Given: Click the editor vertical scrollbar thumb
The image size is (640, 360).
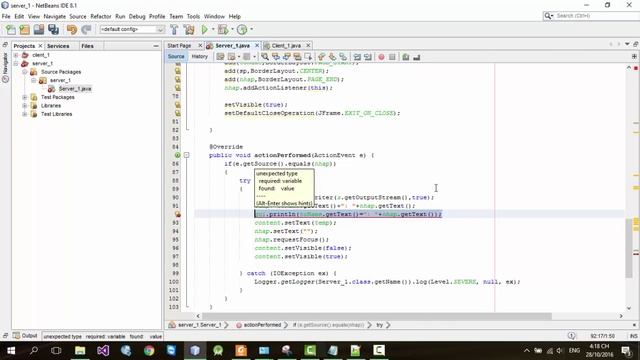Looking at the screenshot, I should pyautogui.click(x=629, y=248).
